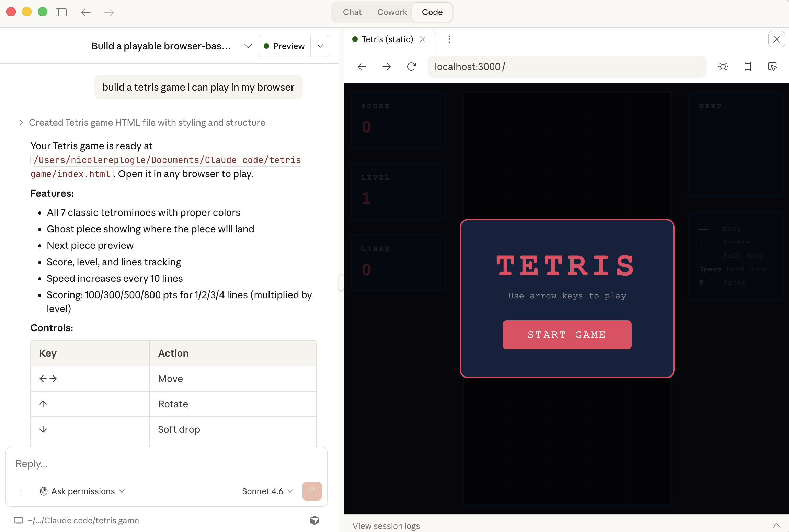Switch to the Chat tab
This screenshot has height=532, width=789.
[352, 12]
